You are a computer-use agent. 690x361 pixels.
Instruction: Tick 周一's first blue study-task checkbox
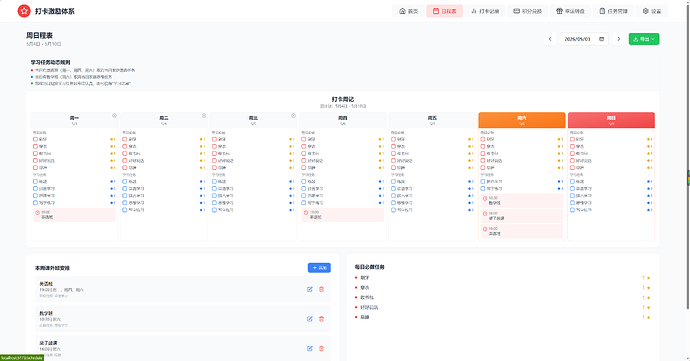pyautogui.click(x=35, y=181)
